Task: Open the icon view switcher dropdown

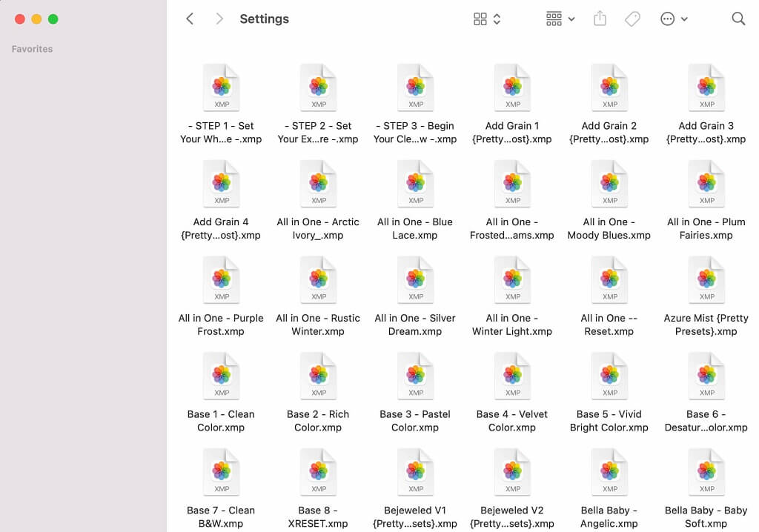Action: [487, 19]
